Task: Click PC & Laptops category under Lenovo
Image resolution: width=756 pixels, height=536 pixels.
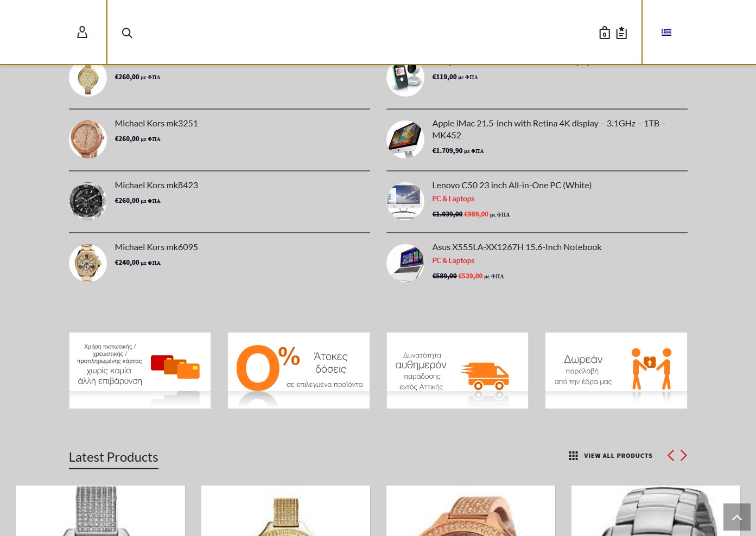Action: (453, 199)
